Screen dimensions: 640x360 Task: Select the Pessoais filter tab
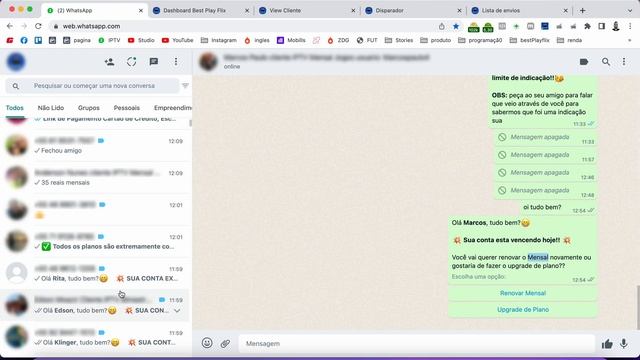(x=127, y=108)
